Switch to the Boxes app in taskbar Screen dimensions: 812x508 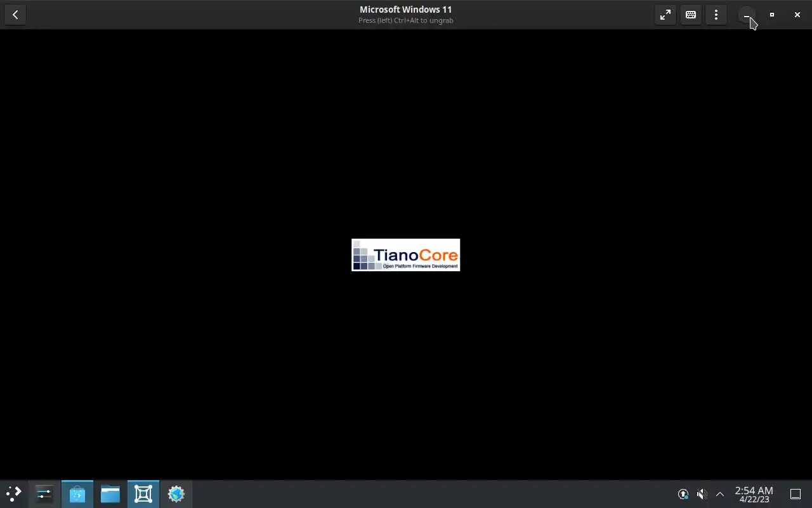point(143,493)
